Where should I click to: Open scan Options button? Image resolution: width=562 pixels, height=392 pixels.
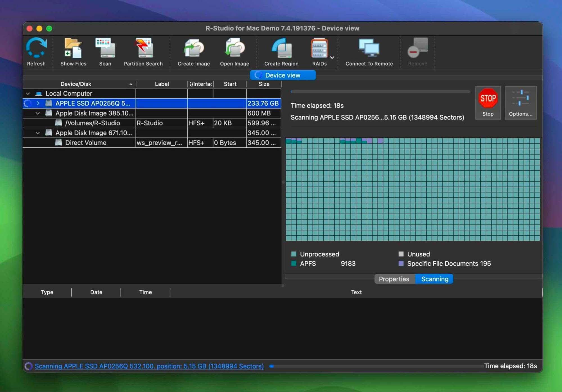(521, 103)
